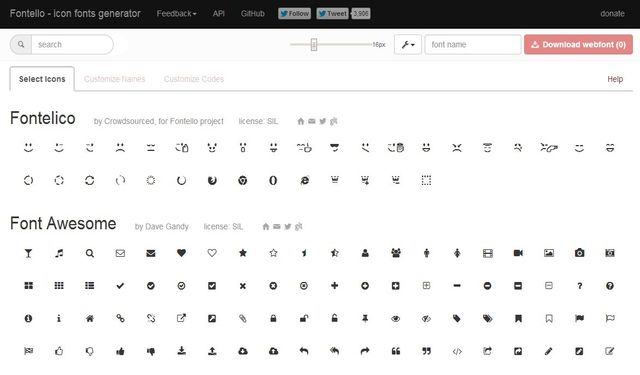The width and height of the screenshot is (640, 375).
Task: Select the solid mail envelope icon
Action: click(x=151, y=253)
